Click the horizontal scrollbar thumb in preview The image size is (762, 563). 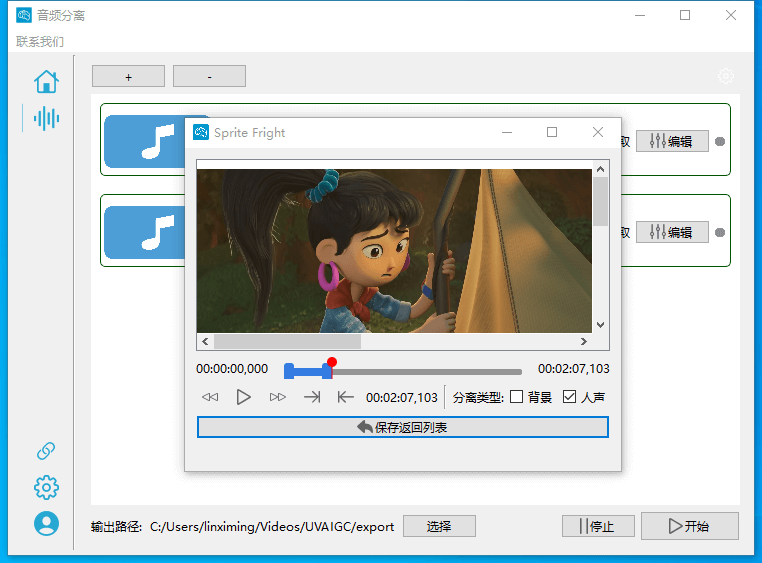(x=287, y=341)
